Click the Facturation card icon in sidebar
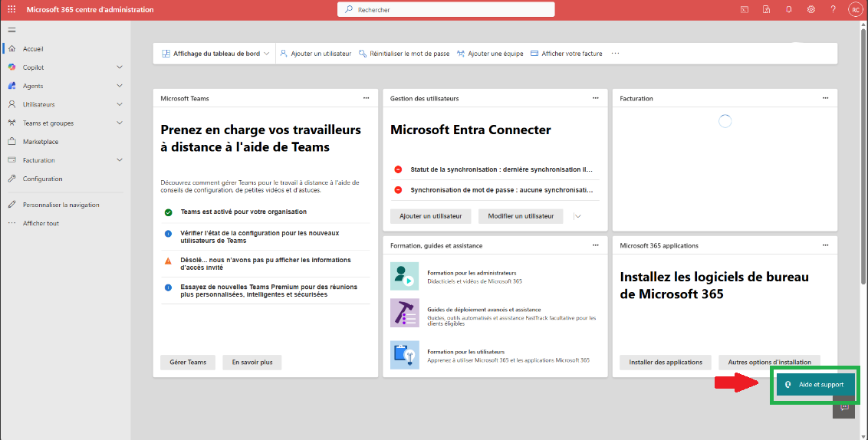 point(12,160)
